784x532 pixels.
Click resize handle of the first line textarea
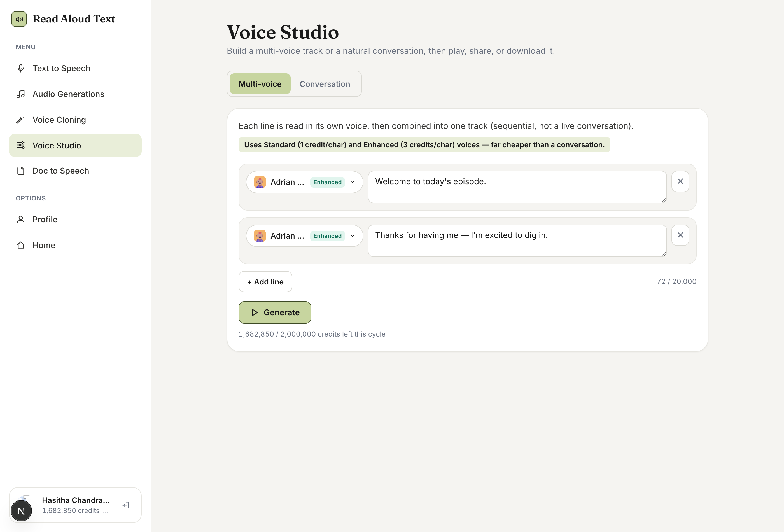664,200
